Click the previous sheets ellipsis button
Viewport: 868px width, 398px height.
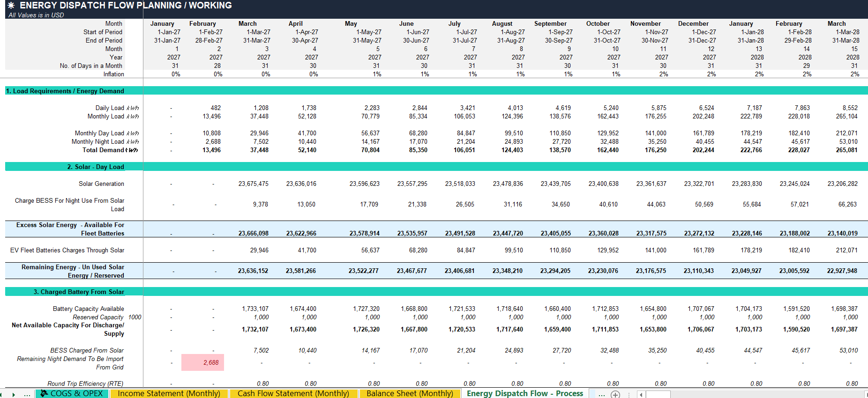point(27,395)
